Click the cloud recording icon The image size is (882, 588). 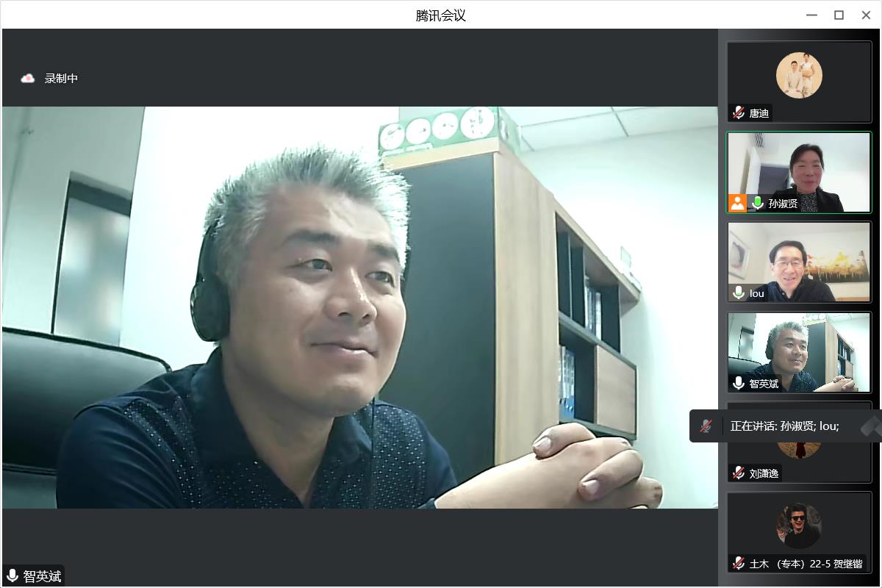(x=28, y=78)
